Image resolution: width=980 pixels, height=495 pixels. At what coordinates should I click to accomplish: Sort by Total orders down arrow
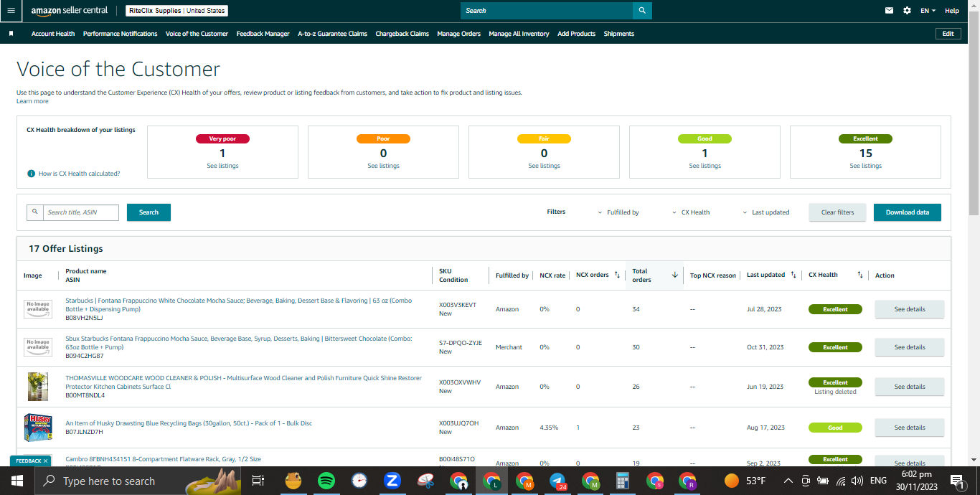[674, 275]
